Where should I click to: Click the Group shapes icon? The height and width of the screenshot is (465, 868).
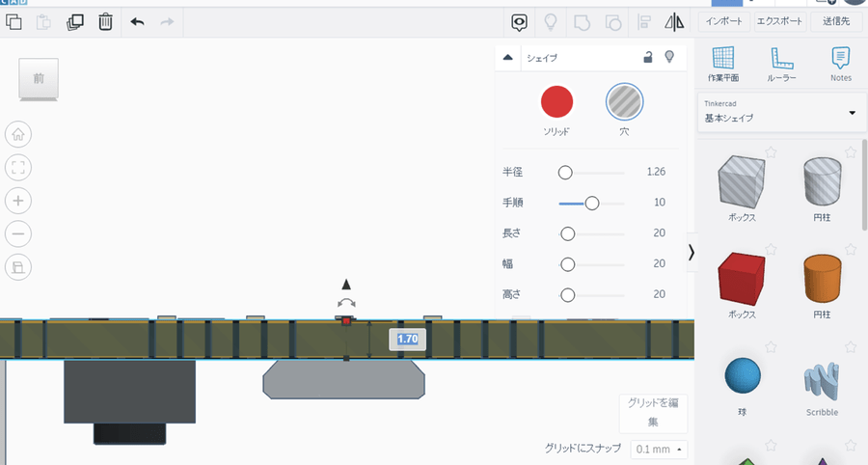[x=582, y=22]
